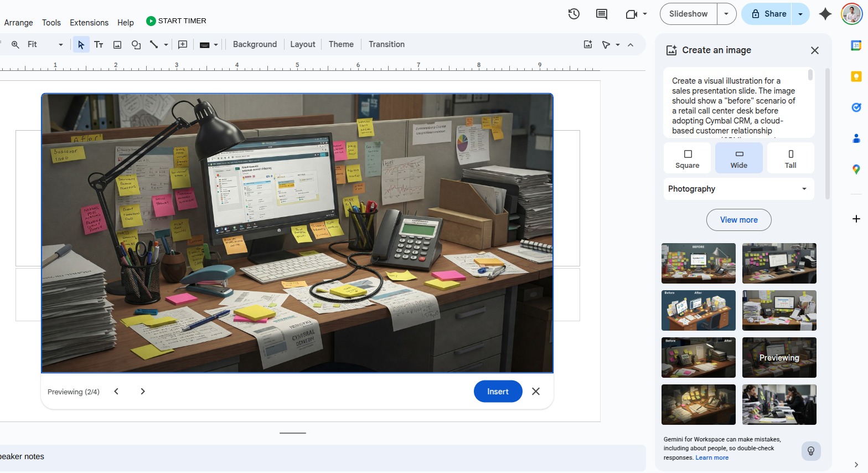This screenshot has height=473, width=868.
Task: Open Google Keep in side panel
Action: pyautogui.click(x=856, y=76)
